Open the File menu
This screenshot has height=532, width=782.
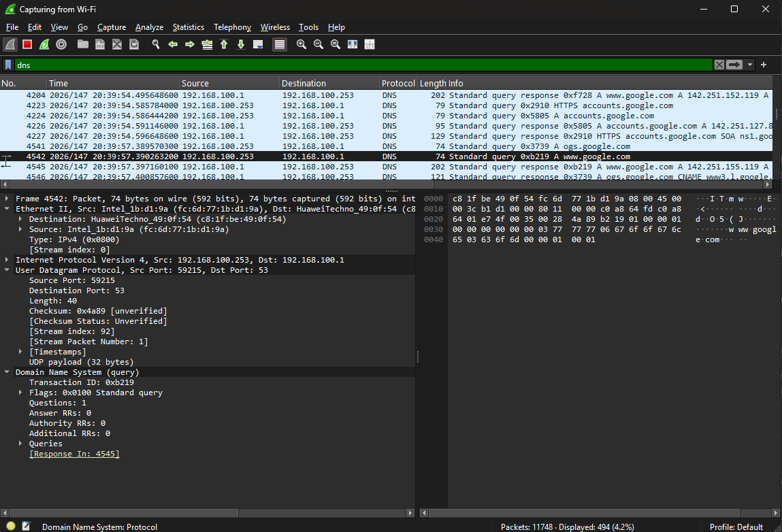pos(12,27)
